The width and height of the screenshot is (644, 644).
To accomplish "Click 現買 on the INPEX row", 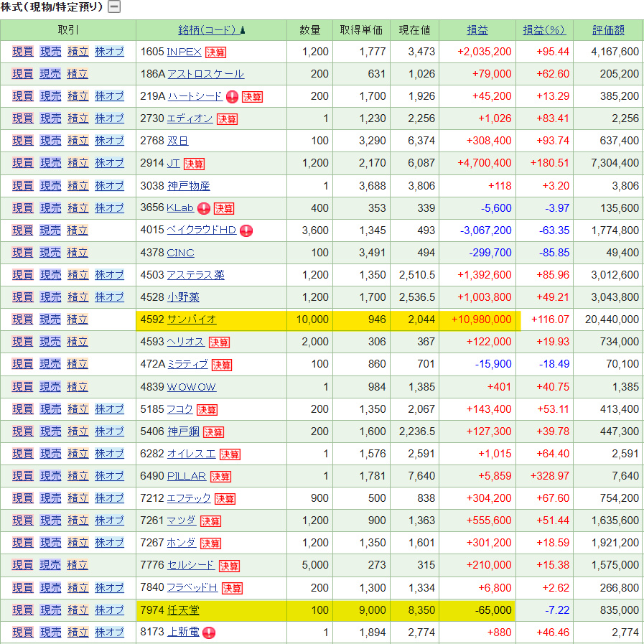I will pyautogui.click(x=23, y=52).
